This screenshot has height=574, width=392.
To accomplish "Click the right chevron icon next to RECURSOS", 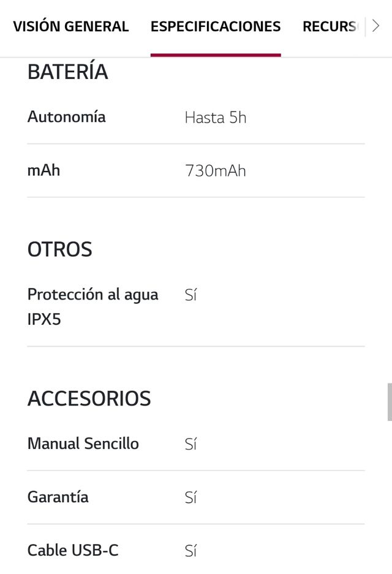I will click(375, 26).
